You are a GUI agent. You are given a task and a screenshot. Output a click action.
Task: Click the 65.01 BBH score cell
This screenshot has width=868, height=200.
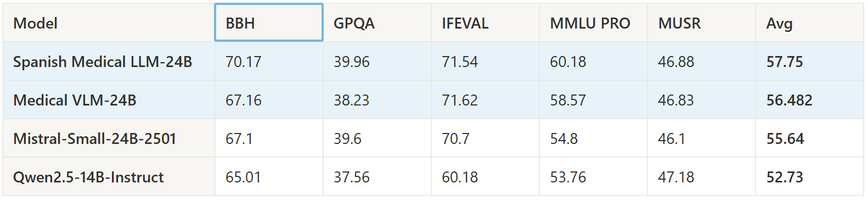[x=269, y=177]
